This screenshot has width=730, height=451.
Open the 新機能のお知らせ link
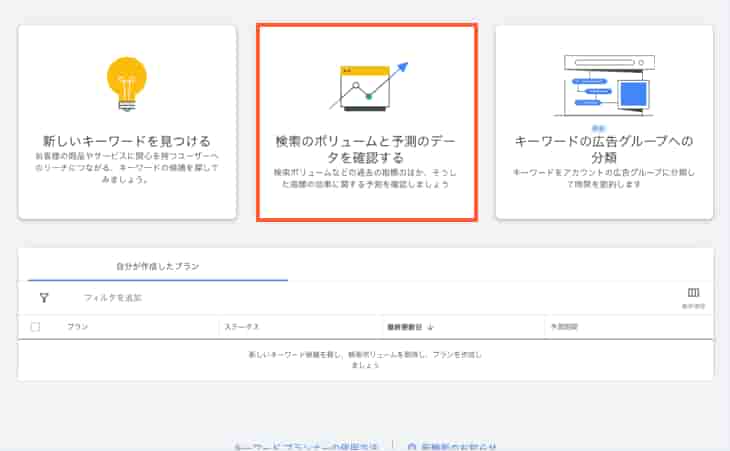tap(458, 447)
